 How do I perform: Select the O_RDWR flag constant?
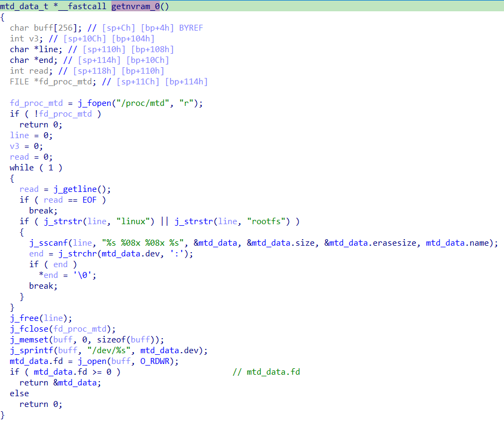[159, 361]
